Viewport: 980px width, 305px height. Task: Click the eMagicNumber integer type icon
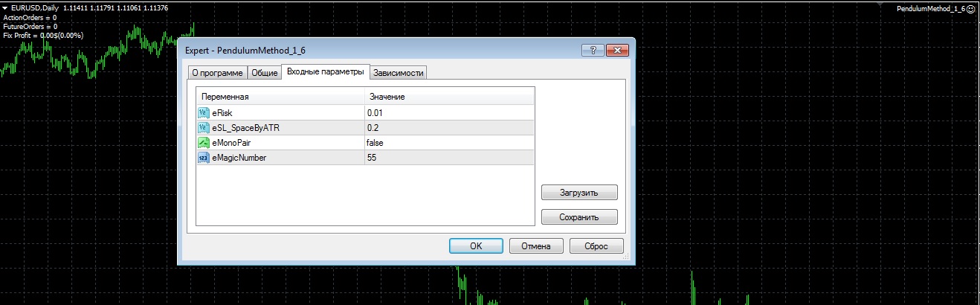(x=204, y=157)
